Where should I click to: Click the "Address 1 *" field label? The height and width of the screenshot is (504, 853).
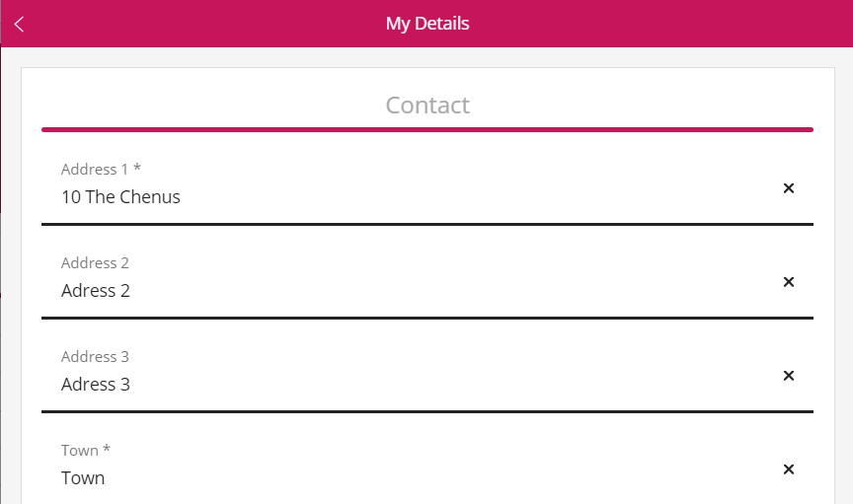click(x=101, y=170)
